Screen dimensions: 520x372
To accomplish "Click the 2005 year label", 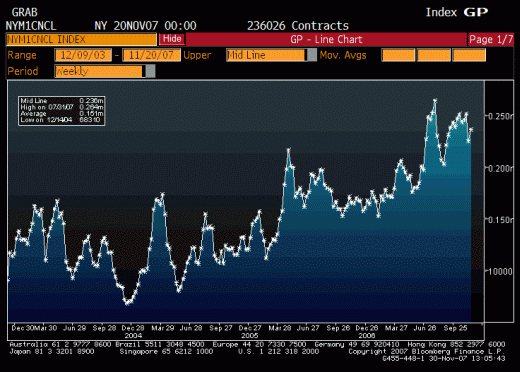I will click(250, 335).
